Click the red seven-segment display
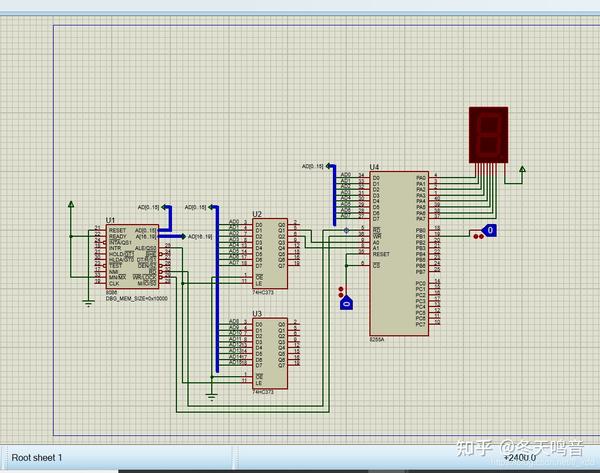Image resolution: width=600 pixels, height=473 pixels. (x=489, y=135)
